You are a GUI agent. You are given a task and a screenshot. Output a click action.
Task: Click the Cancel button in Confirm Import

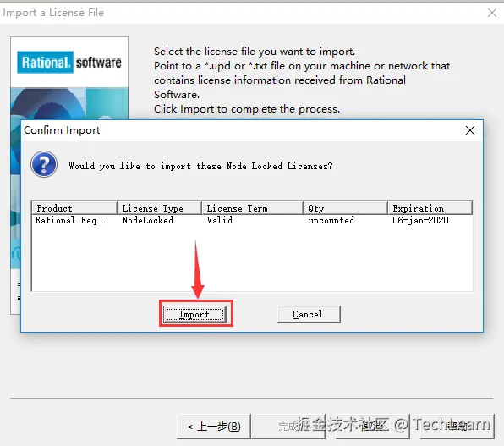[309, 314]
